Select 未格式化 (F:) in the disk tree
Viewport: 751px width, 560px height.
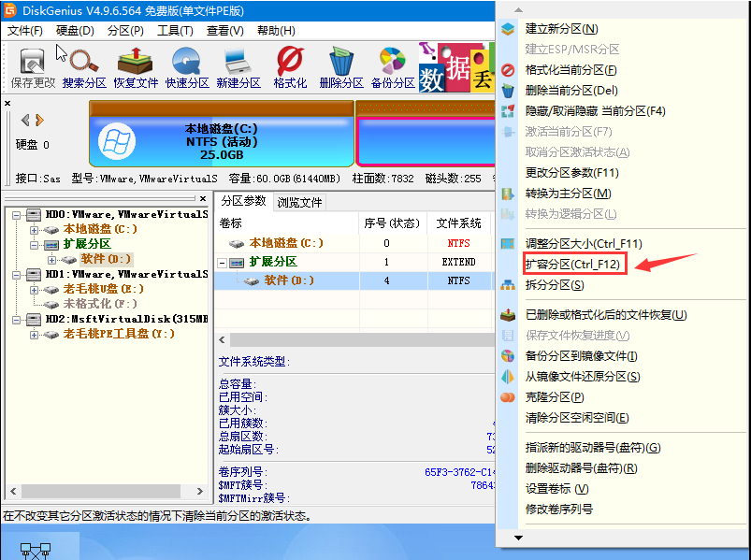[100, 305]
